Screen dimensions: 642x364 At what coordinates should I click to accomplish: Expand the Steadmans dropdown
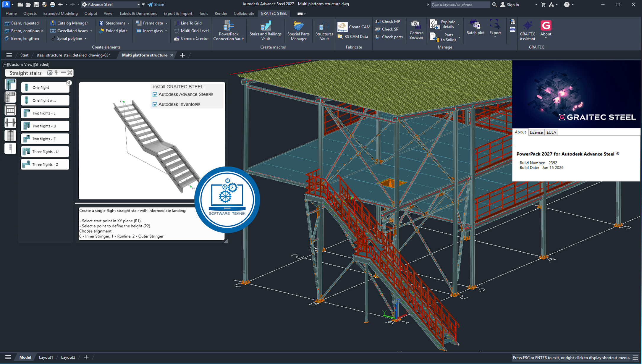[x=129, y=23]
